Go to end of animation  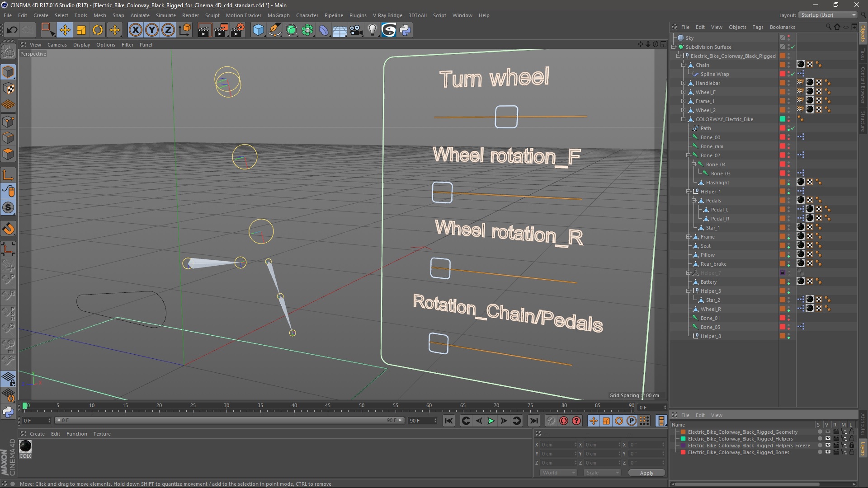[534, 421]
